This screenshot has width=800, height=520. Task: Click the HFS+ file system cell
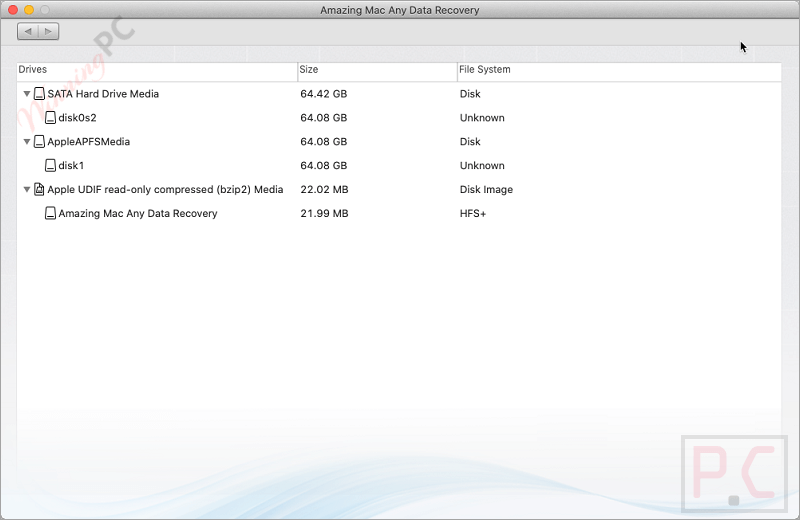point(473,214)
